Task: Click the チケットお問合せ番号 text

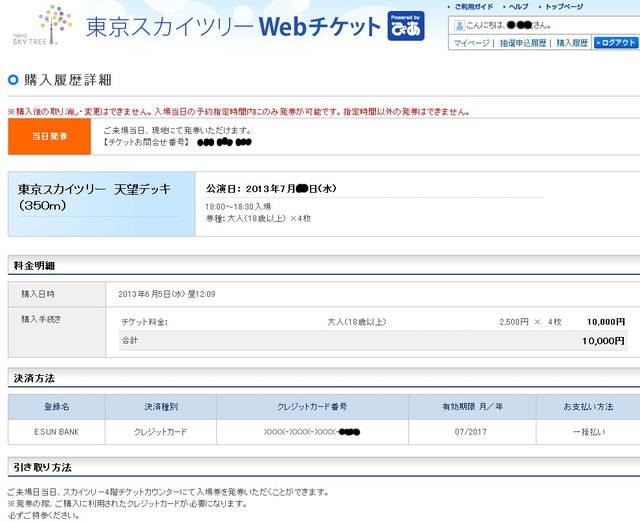Action: [x=146, y=142]
